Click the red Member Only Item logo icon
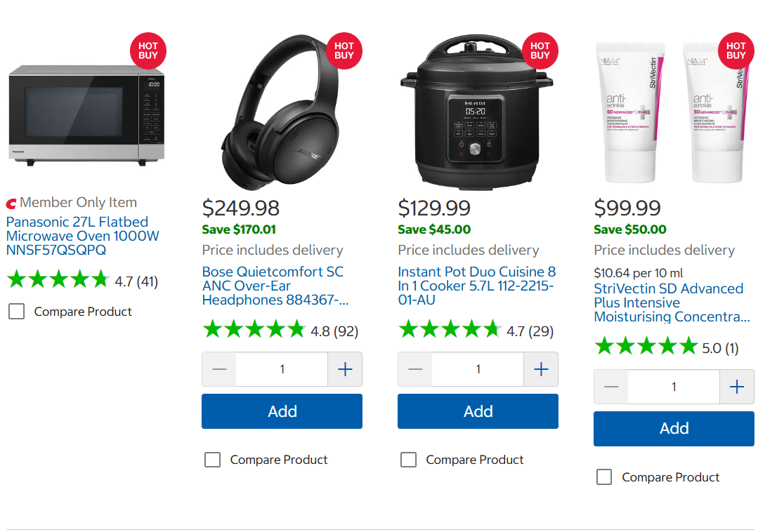 [11, 204]
